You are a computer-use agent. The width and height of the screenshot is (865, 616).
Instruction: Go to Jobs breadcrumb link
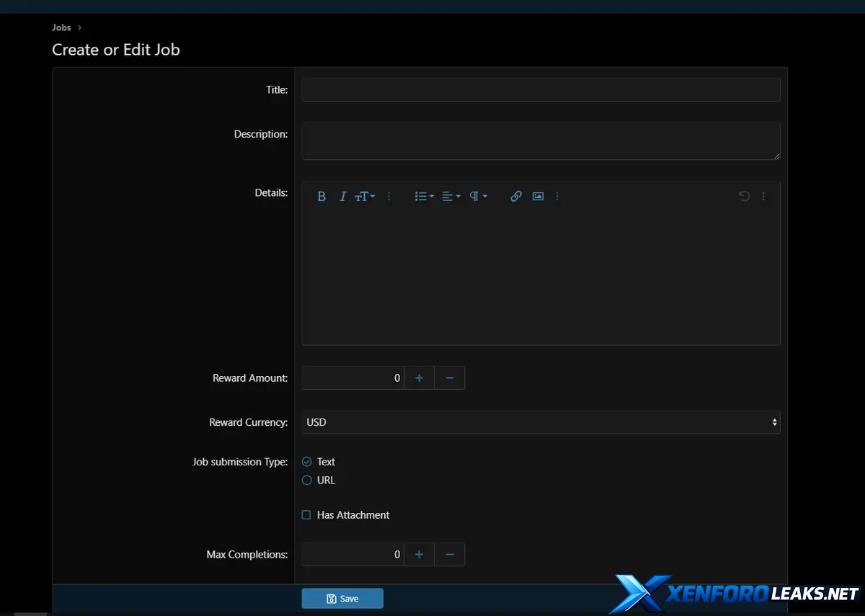coord(61,27)
